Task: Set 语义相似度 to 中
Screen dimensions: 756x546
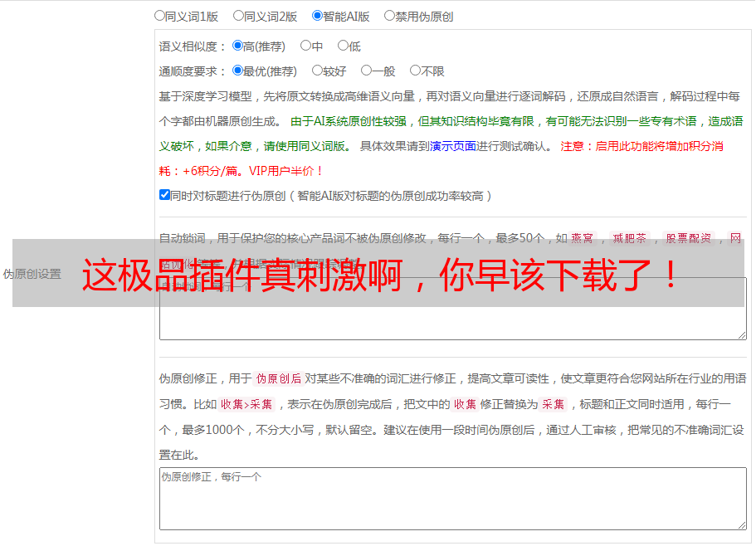Action: (305, 46)
